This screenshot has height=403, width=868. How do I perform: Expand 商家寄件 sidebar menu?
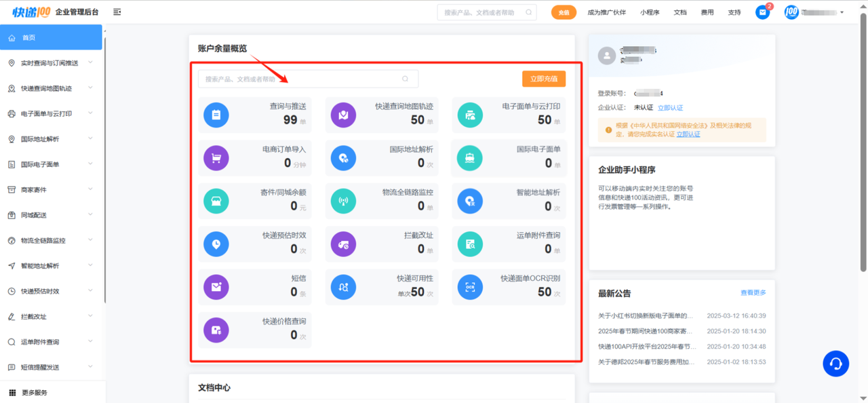(52, 189)
